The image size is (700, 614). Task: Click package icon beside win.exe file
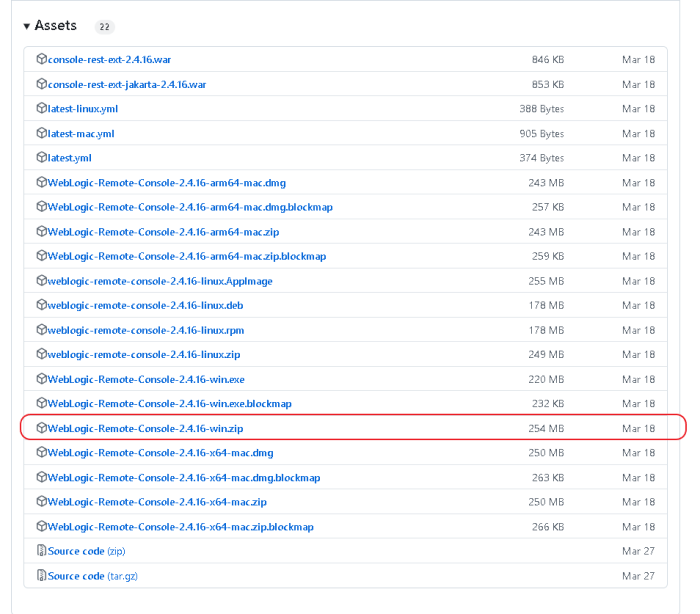[x=42, y=379]
